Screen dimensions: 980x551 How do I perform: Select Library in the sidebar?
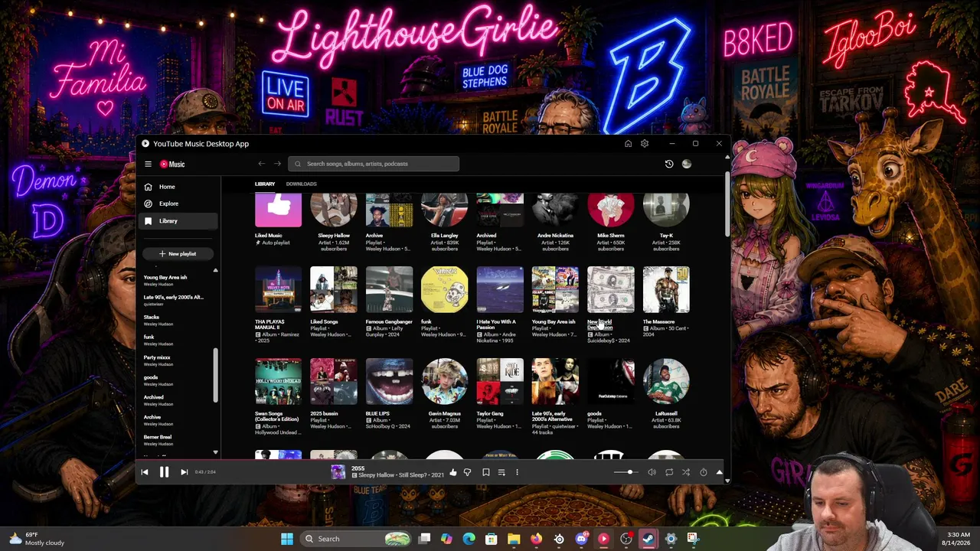coord(179,221)
